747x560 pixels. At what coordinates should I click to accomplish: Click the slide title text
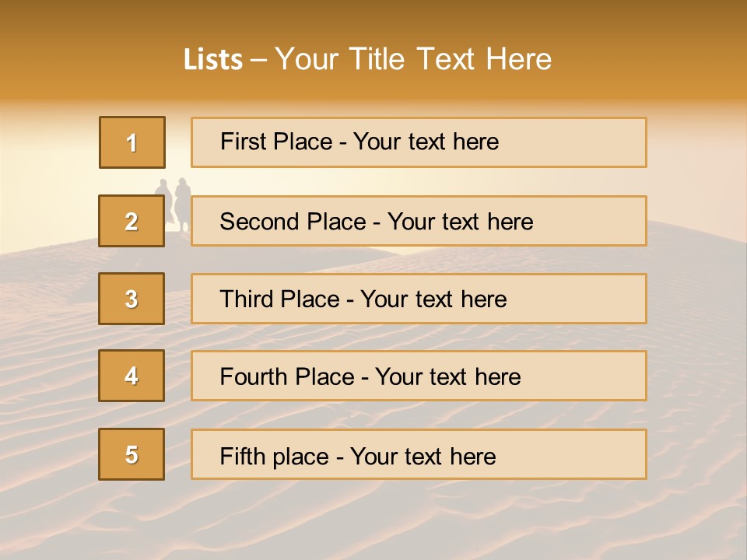pyautogui.click(x=368, y=59)
